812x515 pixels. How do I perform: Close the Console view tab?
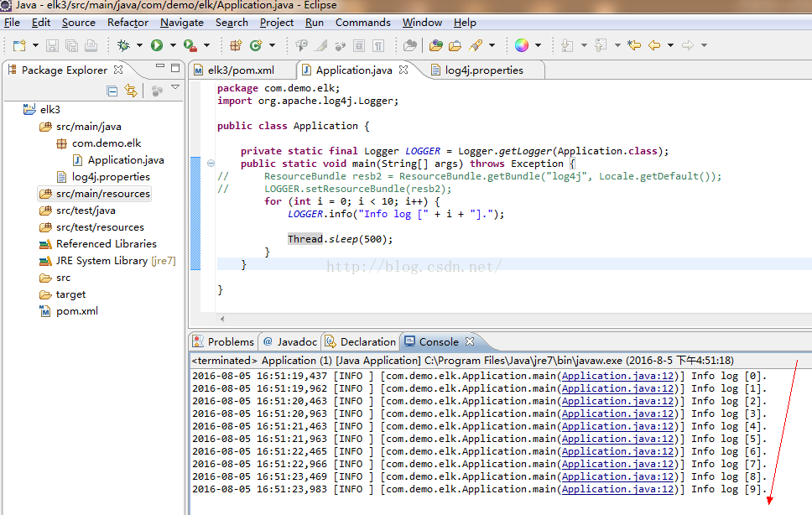pos(470,341)
